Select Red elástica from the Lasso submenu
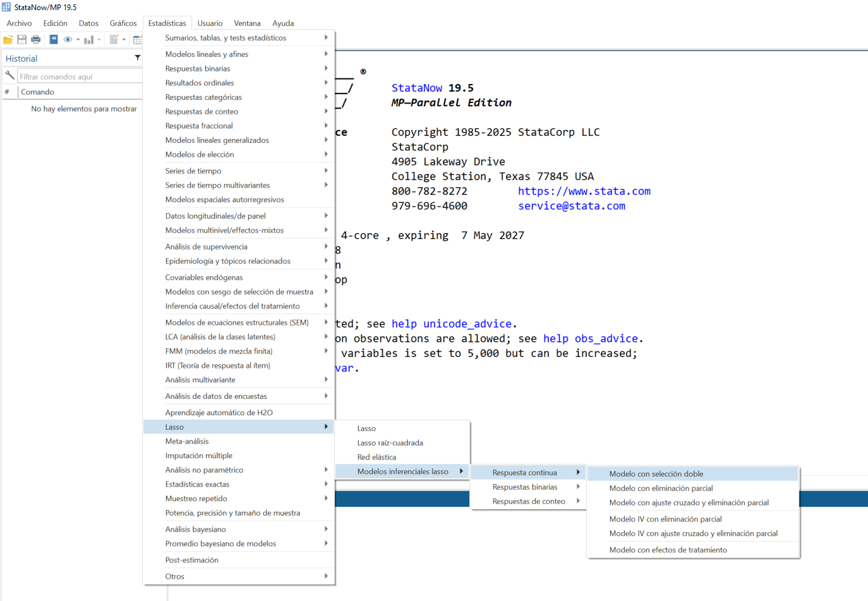The height and width of the screenshot is (601, 868). click(378, 457)
